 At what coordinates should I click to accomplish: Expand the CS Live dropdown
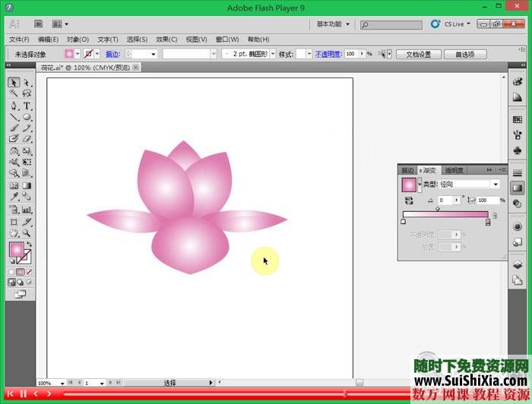tap(469, 24)
